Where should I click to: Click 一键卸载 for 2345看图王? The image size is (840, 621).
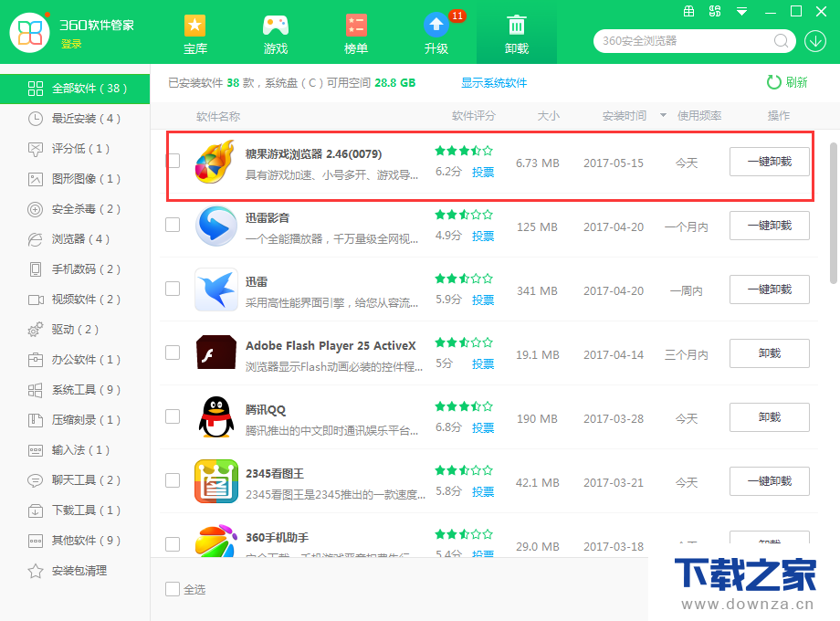pyautogui.click(x=770, y=481)
